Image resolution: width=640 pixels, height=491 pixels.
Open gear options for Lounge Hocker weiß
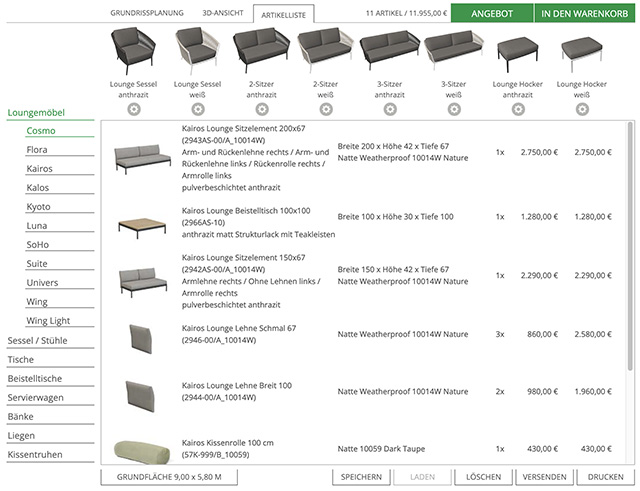(x=582, y=108)
